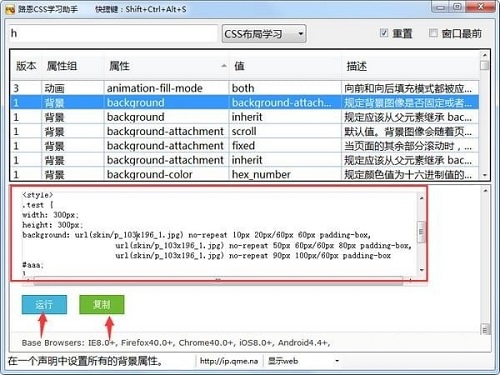This screenshot has width=500, height=375.
Task: Select the background-attachment scroll row
Action: pyautogui.click(x=245, y=131)
